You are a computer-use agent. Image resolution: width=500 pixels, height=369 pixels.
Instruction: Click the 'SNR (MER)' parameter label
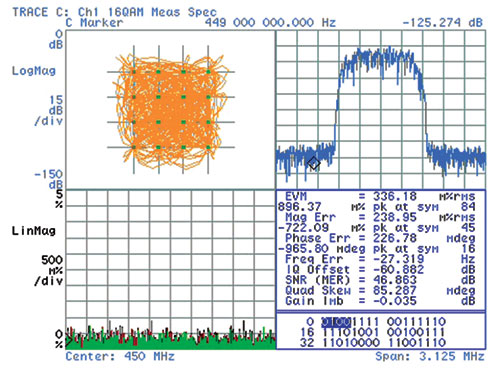pos(318,280)
